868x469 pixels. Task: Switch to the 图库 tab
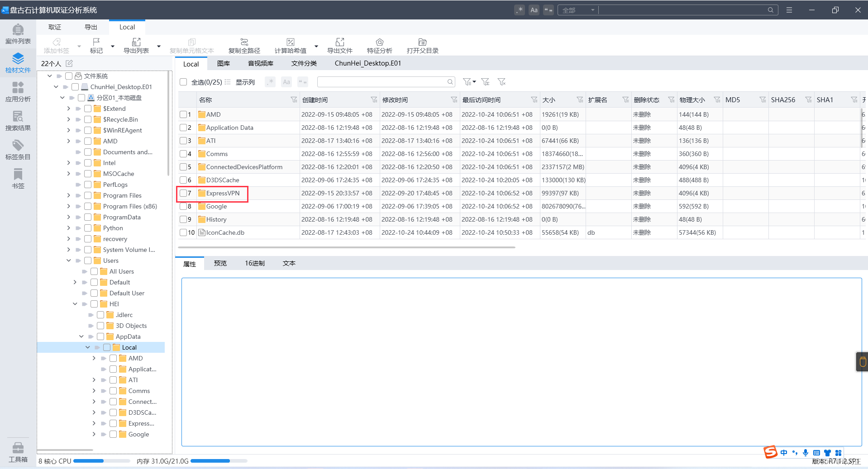[224, 63]
